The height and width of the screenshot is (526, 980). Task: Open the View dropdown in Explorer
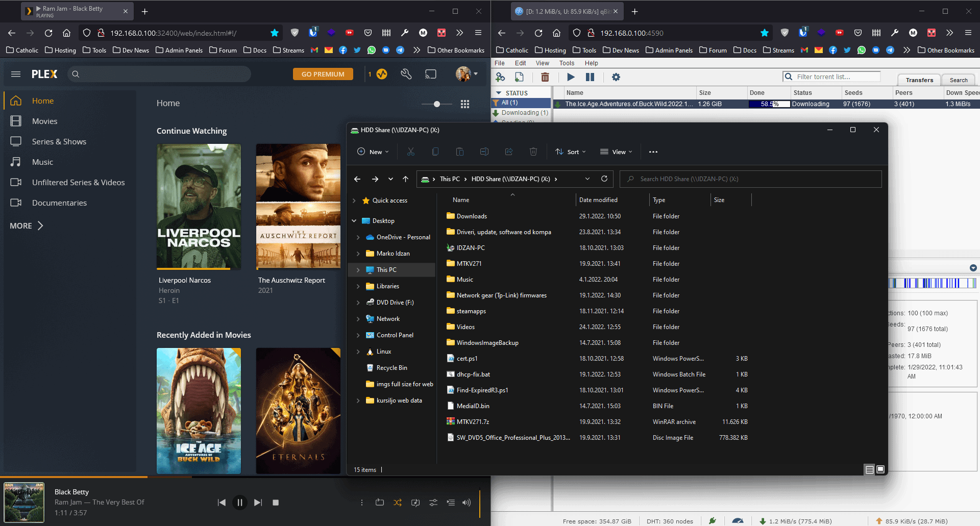click(x=616, y=152)
